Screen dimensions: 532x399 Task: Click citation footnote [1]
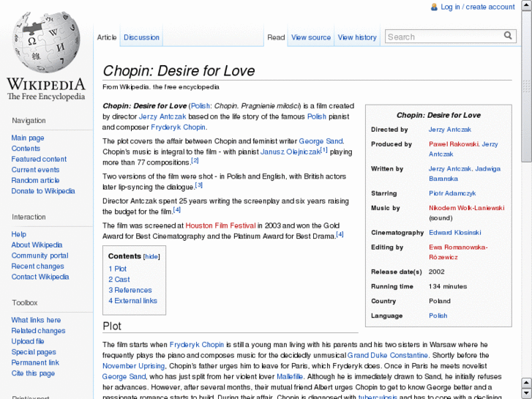pos(324,149)
